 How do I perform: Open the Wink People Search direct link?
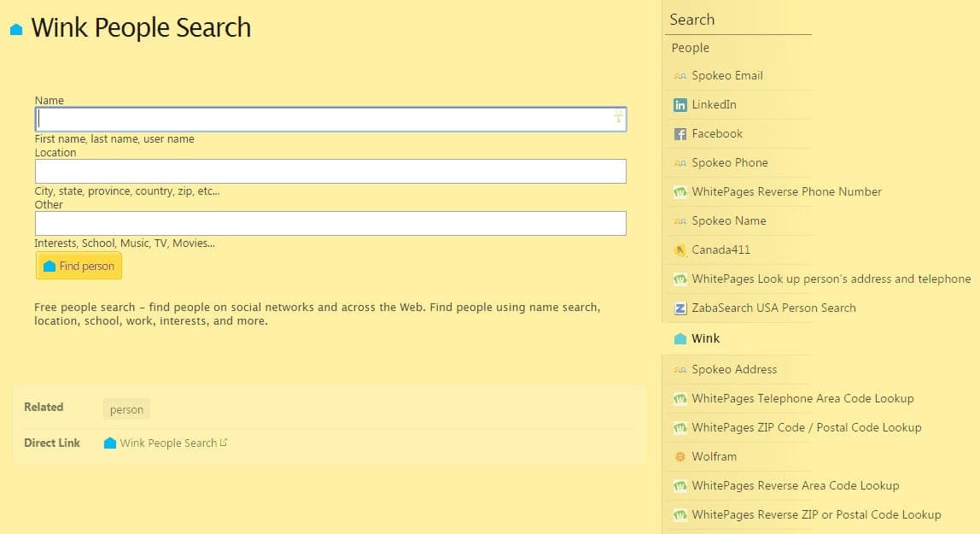[168, 443]
